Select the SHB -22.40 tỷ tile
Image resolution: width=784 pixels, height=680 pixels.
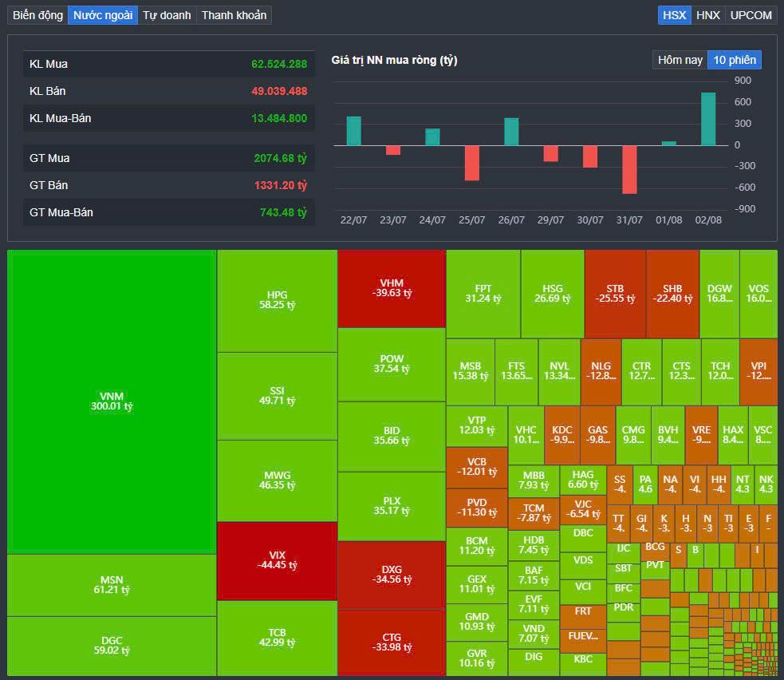coord(672,295)
